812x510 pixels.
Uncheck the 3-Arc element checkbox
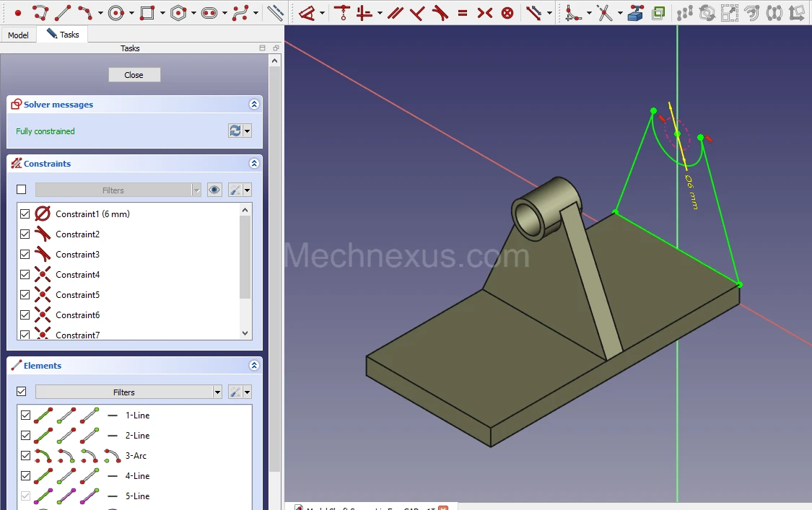[x=25, y=456]
